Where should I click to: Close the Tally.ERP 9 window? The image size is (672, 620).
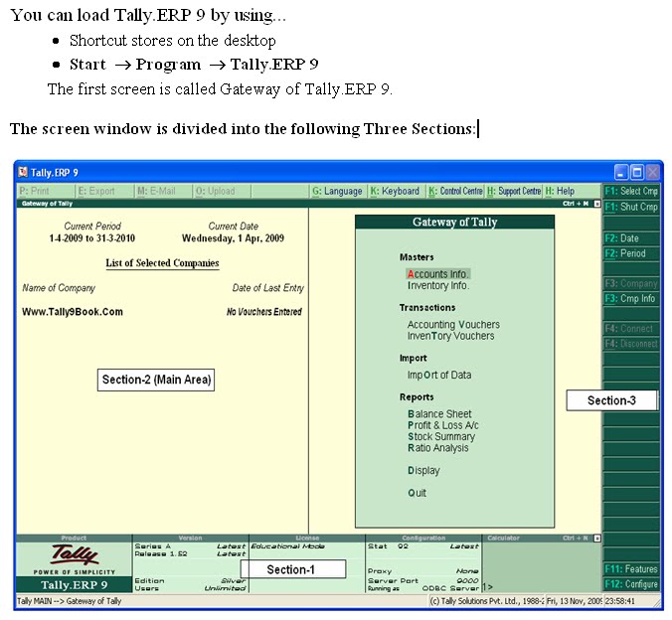(x=653, y=172)
